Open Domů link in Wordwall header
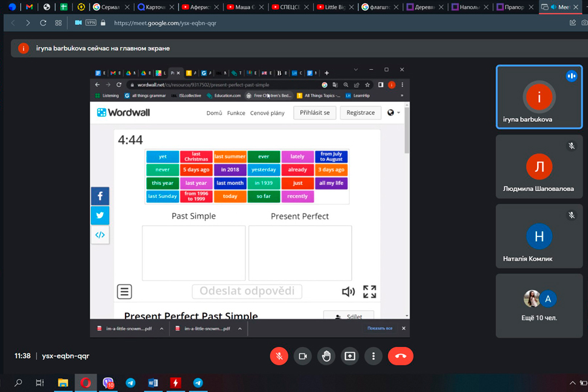The height and width of the screenshot is (392, 588). tap(214, 113)
